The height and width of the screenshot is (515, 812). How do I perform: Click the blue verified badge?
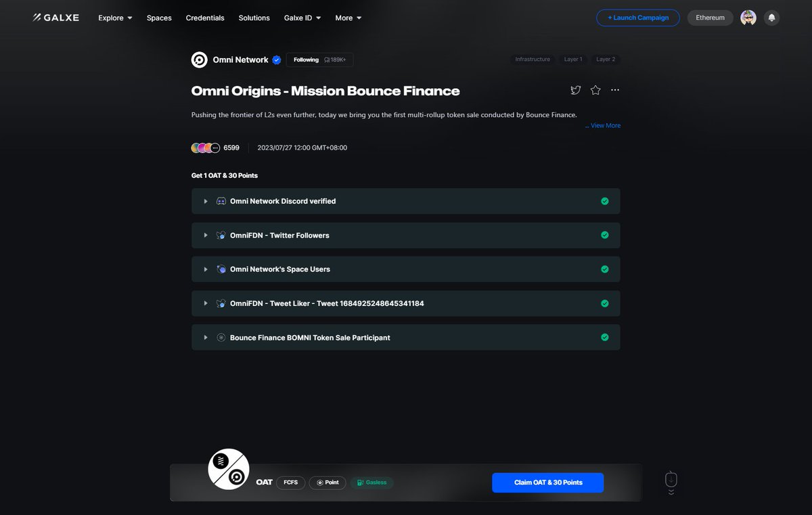coord(277,60)
